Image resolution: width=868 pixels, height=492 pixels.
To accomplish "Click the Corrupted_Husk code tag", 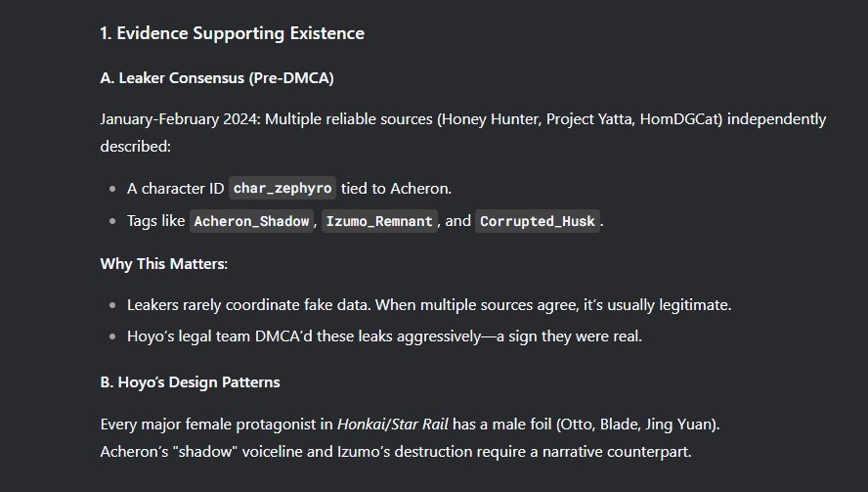I will (x=537, y=221).
